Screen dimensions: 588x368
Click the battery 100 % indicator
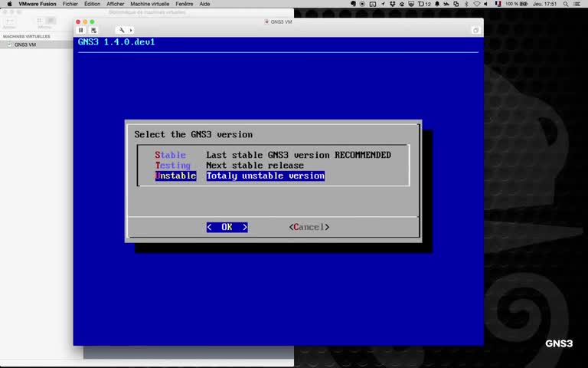[x=516, y=4]
